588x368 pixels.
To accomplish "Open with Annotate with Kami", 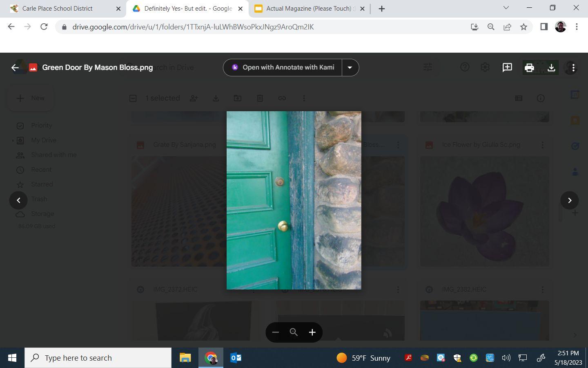I will pyautogui.click(x=283, y=67).
